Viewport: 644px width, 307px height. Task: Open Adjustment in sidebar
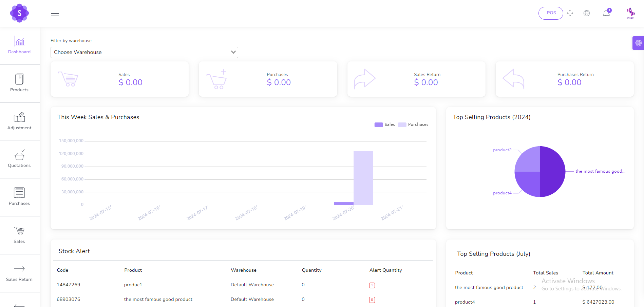tap(19, 121)
